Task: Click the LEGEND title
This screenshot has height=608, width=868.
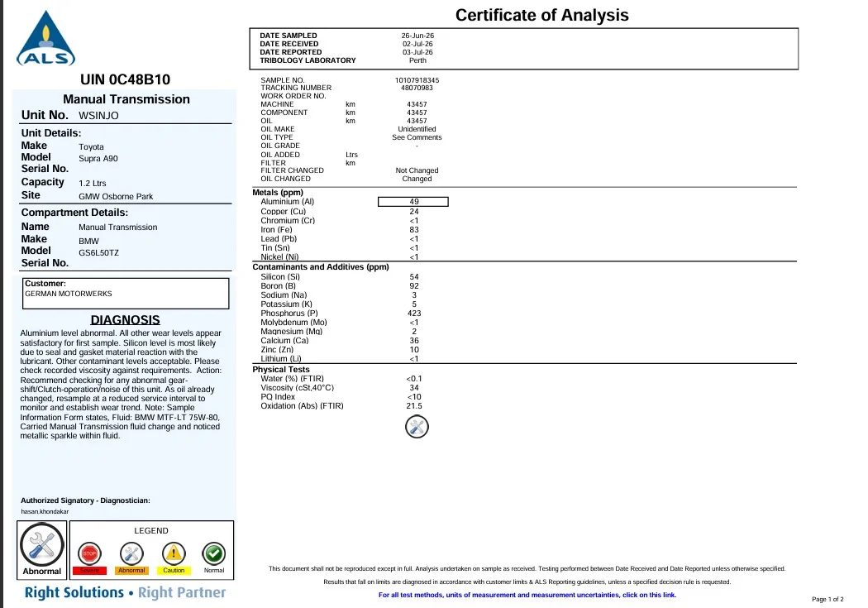Action: 151,530
